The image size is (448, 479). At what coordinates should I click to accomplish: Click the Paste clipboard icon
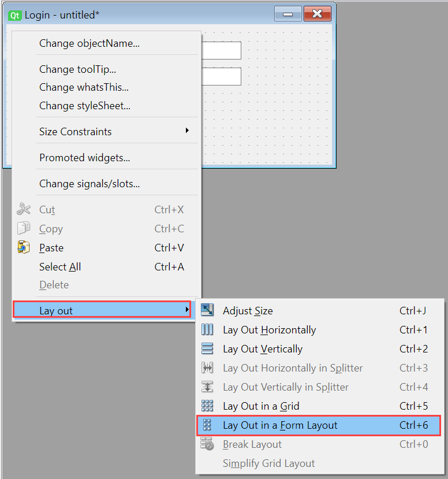coord(23,247)
